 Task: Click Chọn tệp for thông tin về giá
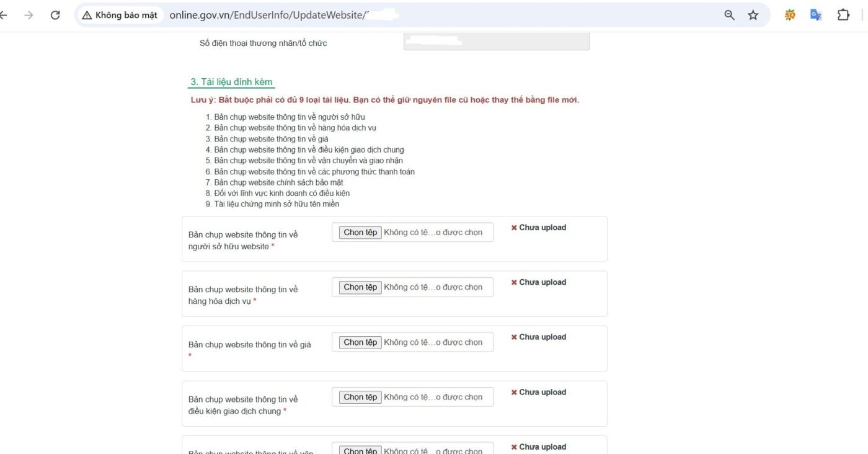(x=359, y=342)
